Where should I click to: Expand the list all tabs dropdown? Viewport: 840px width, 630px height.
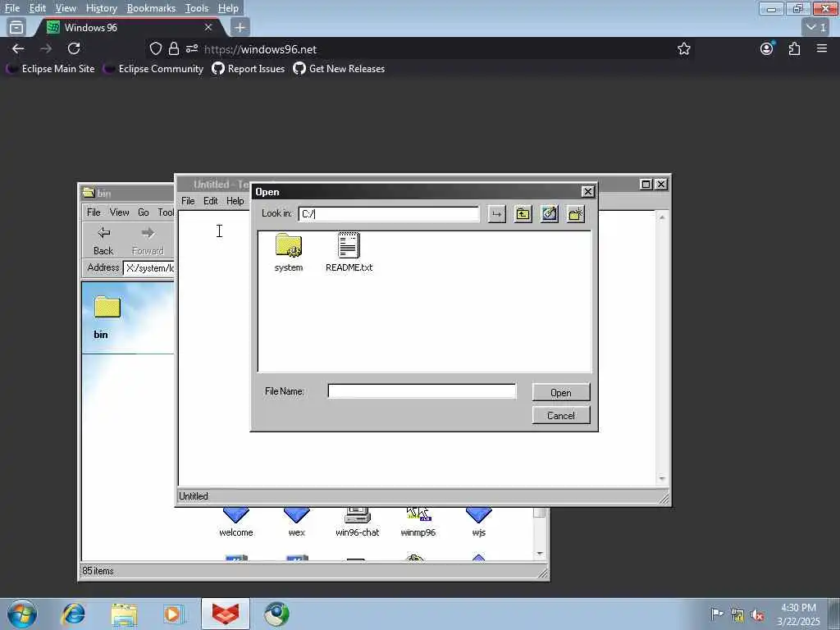817,27
